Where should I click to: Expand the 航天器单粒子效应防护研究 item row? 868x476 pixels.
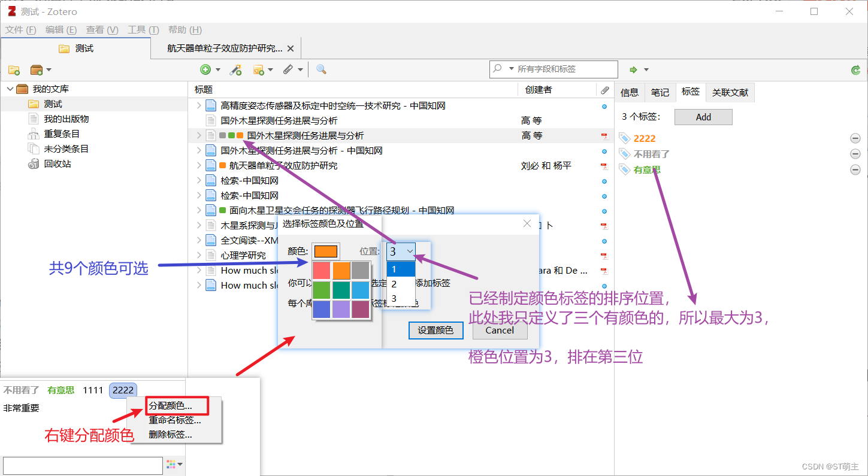point(199,165)
